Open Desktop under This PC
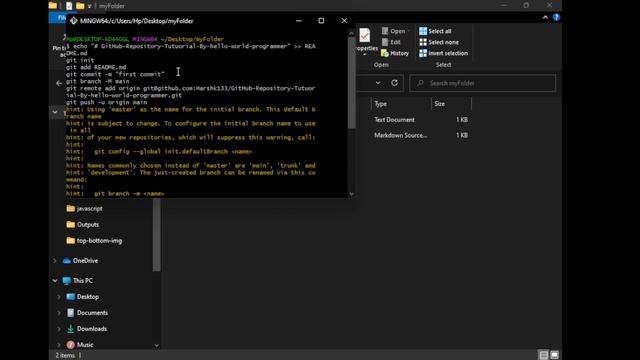 click(83, 297)
